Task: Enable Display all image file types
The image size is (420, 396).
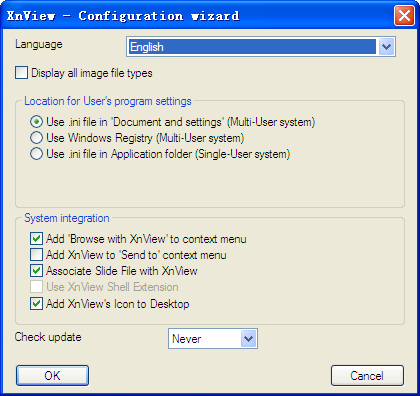Action: (x=21, y=73)
